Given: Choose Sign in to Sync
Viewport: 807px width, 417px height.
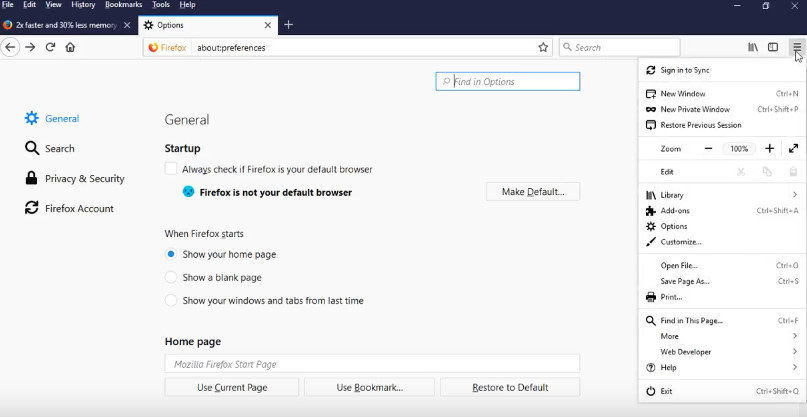Looking at the screenshot, I should 722,70.
